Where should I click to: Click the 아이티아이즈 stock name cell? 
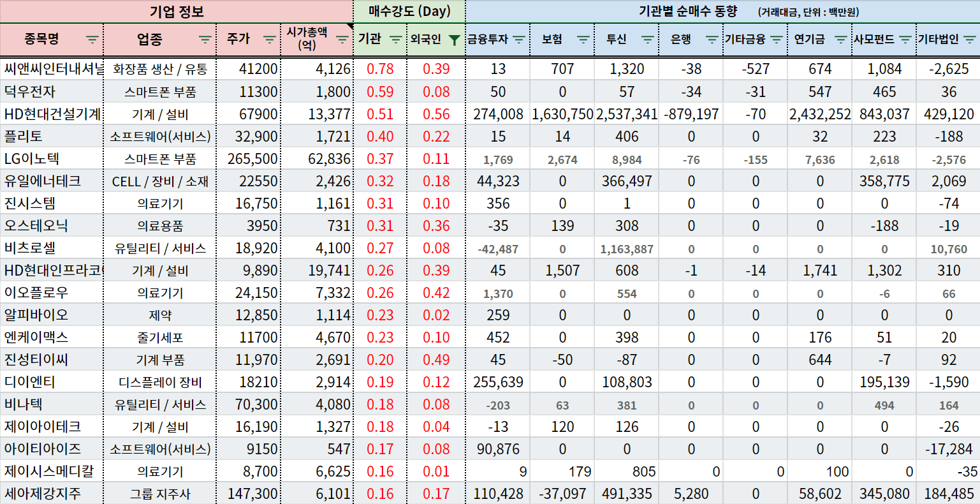coord(52,449)
